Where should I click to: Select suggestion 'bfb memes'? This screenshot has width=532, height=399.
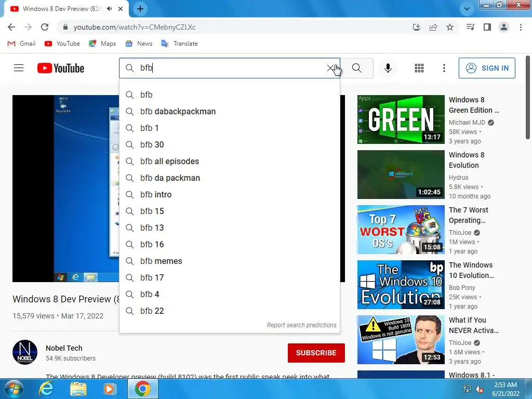[x=229, y=261]
